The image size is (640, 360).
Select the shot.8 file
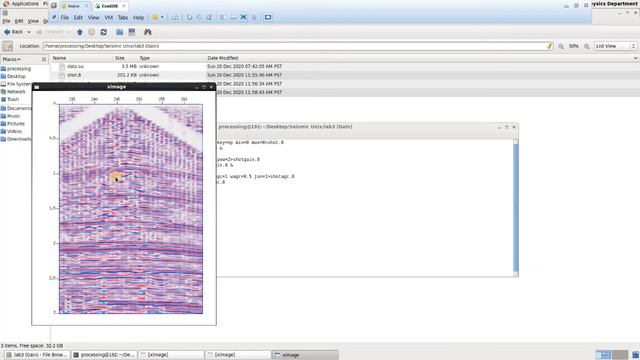pos(74,75)
